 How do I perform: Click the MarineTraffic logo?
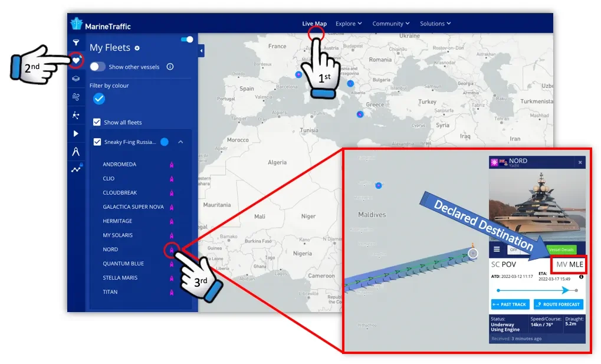pyautogui.click(x=101, y=25)
